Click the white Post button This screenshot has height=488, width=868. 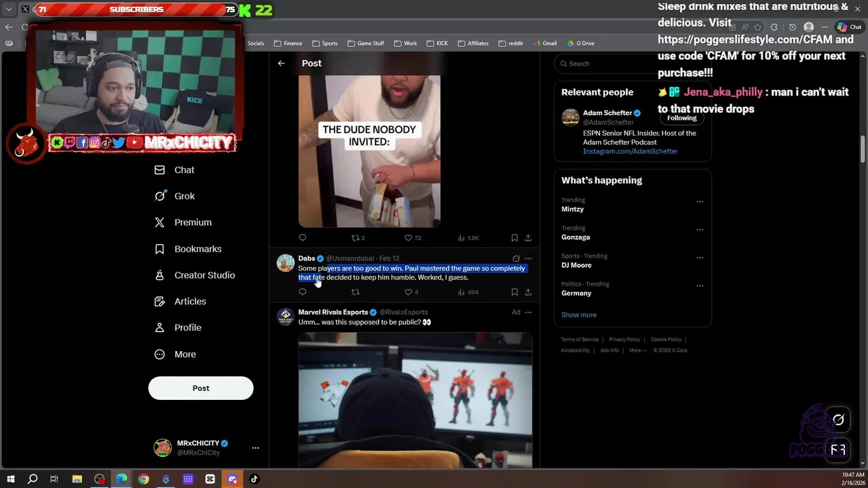pos(201,388)
